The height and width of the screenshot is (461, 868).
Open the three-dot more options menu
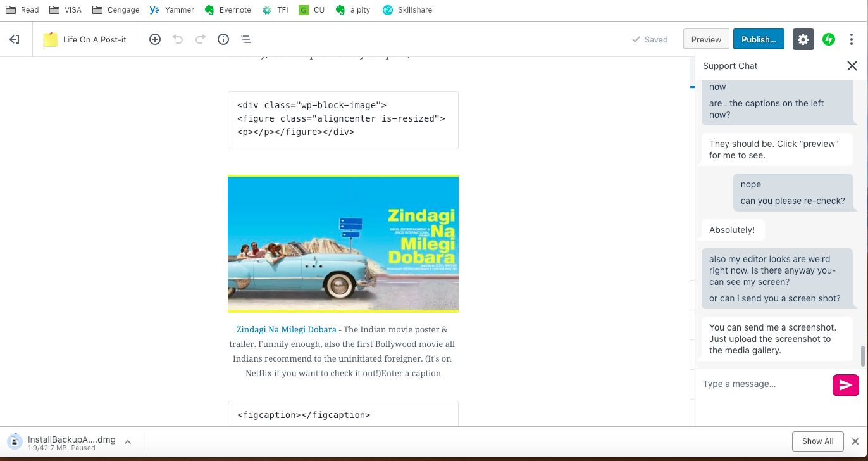coord(852,39)
